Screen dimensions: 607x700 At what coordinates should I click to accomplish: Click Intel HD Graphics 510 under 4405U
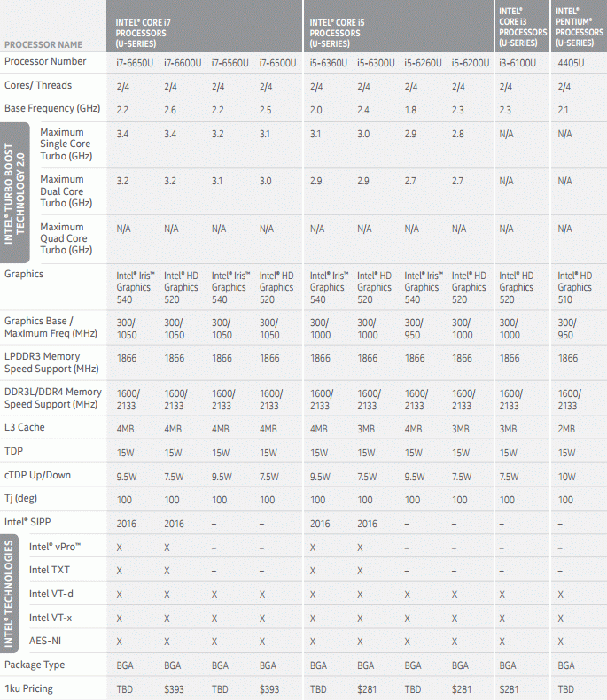tap(574, 288)
